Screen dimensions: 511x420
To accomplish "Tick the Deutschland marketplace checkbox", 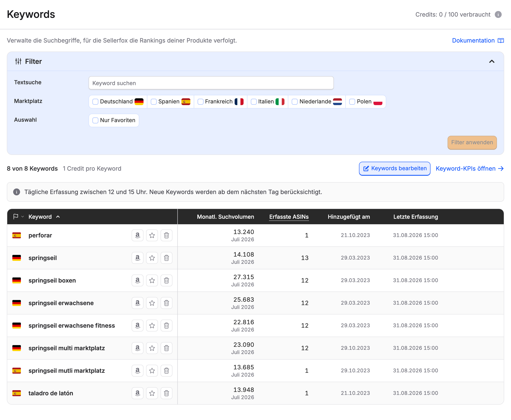I will click(95, 102).
